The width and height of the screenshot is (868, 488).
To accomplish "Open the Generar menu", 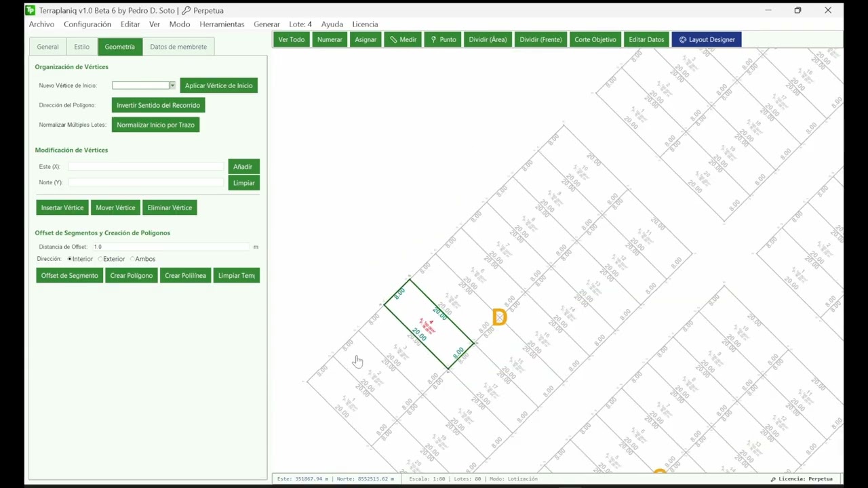I will point(267,24).
